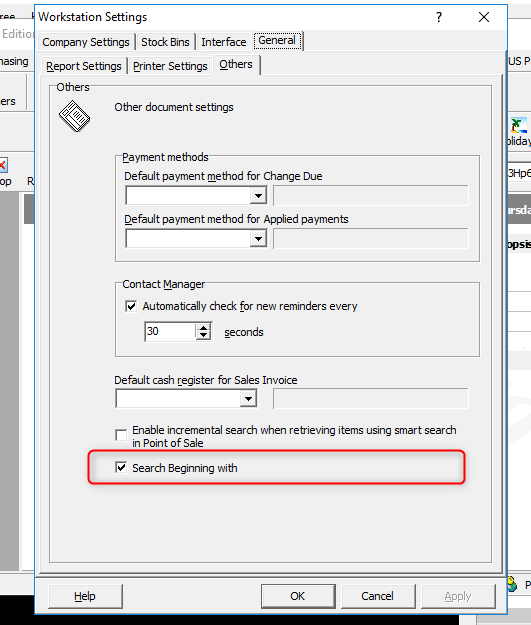Expand Default cash register dropdown

click(248, 399)
